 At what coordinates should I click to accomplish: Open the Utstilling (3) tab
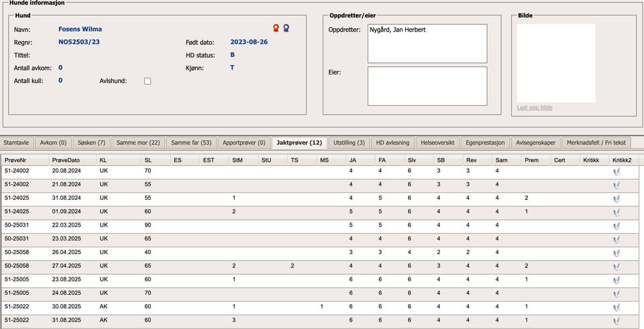(x=349, y=143)
